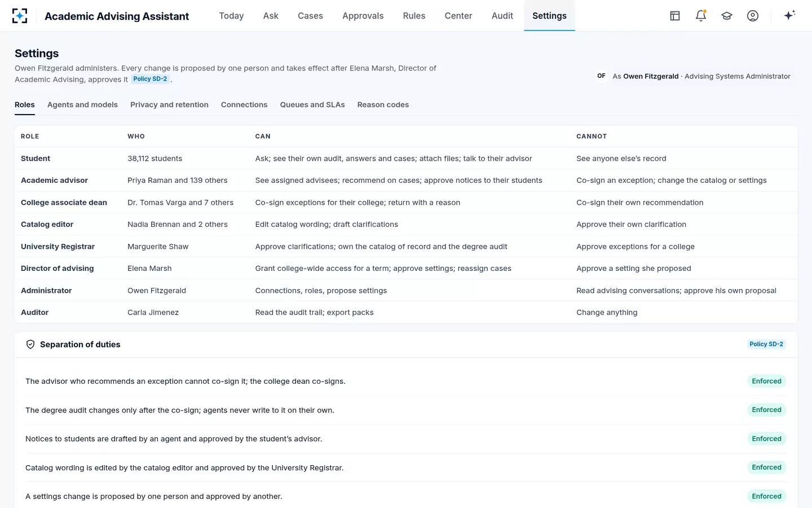Go to the Audit tab
The image size is (812, 508).
(502, 16)
